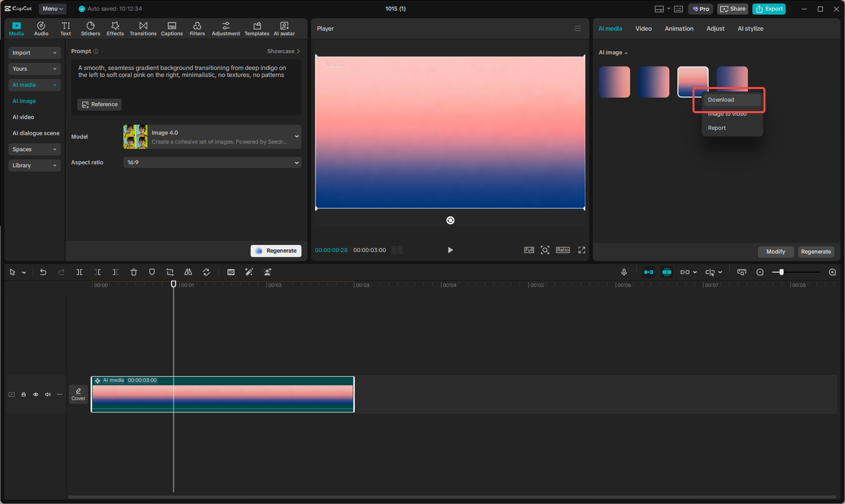Expand the Aspect ratio 16:9 dropdown

click(212, 162)
